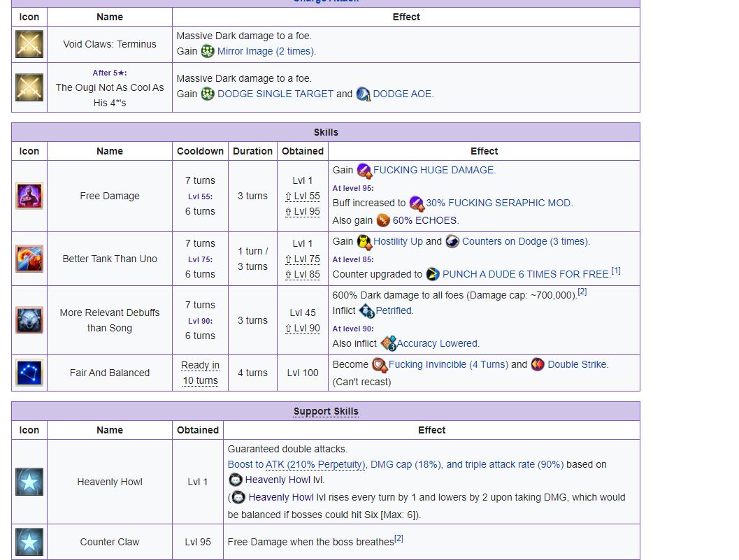Click the Hostility Up status icon
This screenshot has width=739, height=560.
(364, 242)
